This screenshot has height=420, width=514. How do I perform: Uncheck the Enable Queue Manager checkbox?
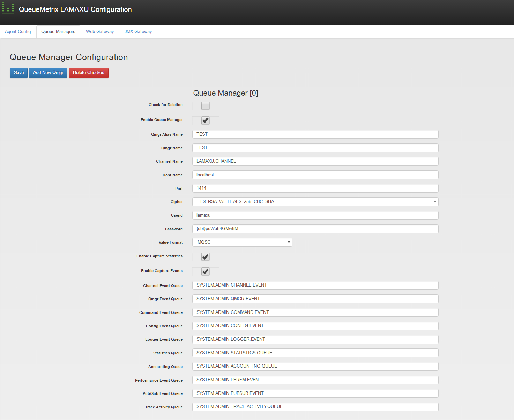pos(206,120)
